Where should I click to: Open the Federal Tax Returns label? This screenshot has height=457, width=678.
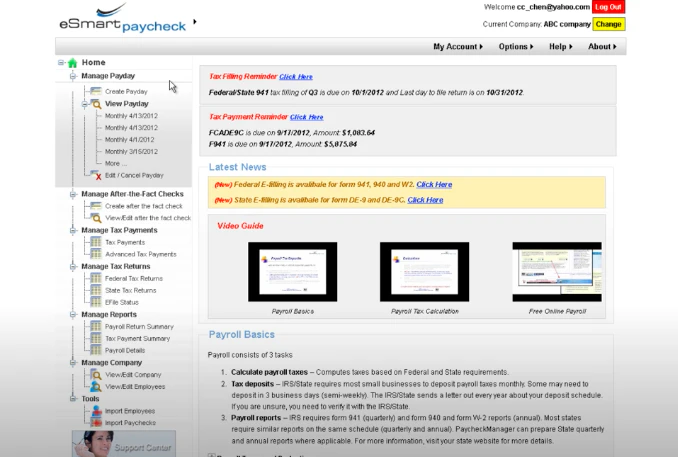point(134,278)
